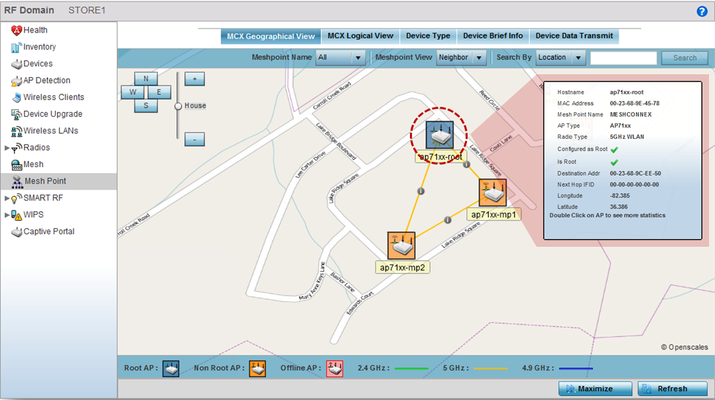
Task: Click info marker on root-to-mp1 link
Action: (x=466, y=164)
